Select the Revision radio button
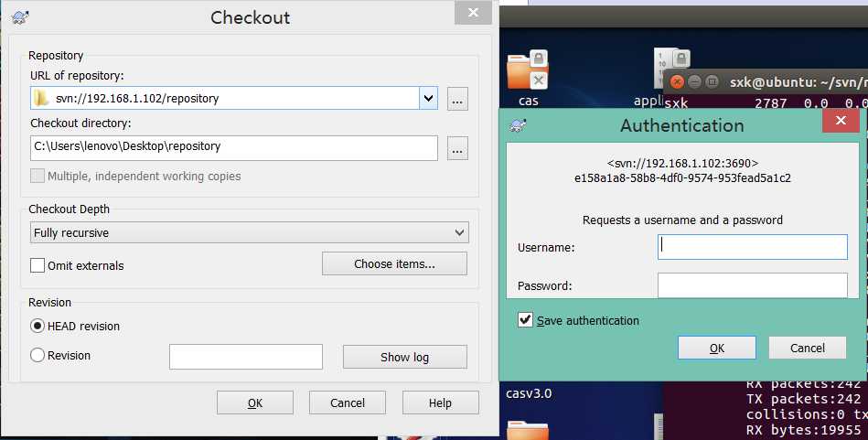This screenshot has height=440, width=868. click(x=38, y=355)
